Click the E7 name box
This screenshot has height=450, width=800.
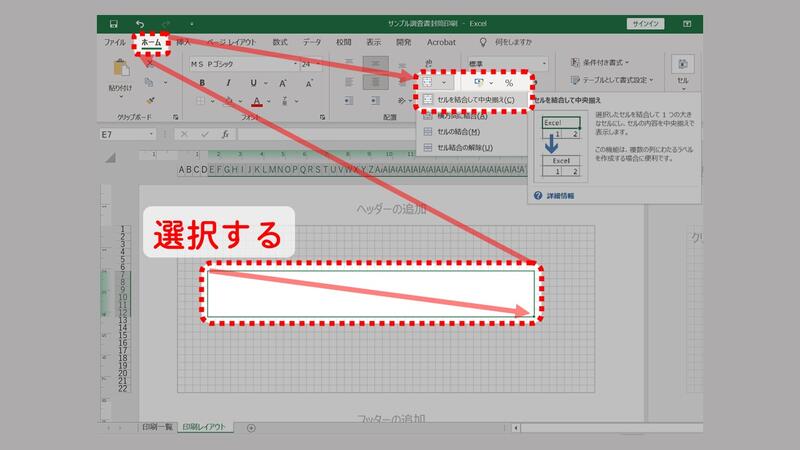(128, 134)
